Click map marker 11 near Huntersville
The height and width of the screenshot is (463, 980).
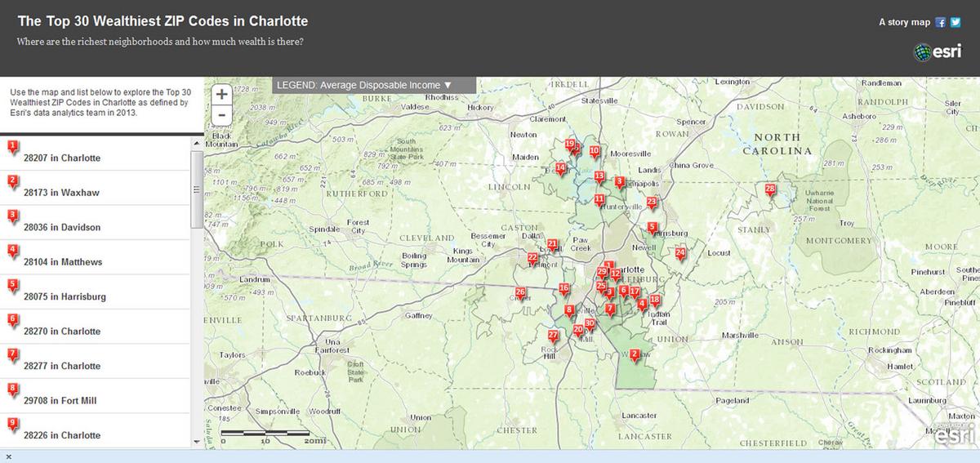(599, 200)
